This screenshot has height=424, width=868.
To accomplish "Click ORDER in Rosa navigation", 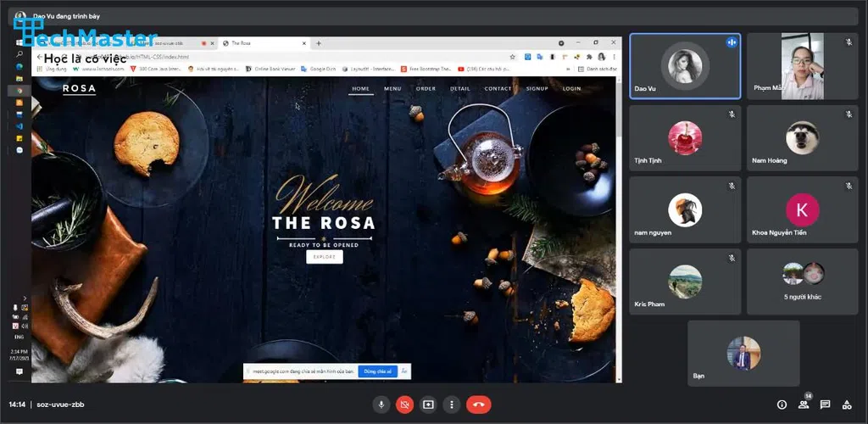I will (x=426, y=88).
